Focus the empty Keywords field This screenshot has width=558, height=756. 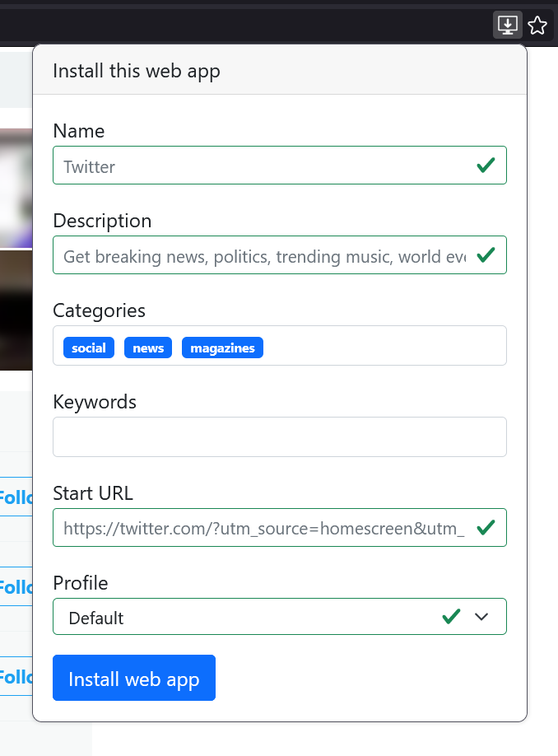tap(279, 436)
